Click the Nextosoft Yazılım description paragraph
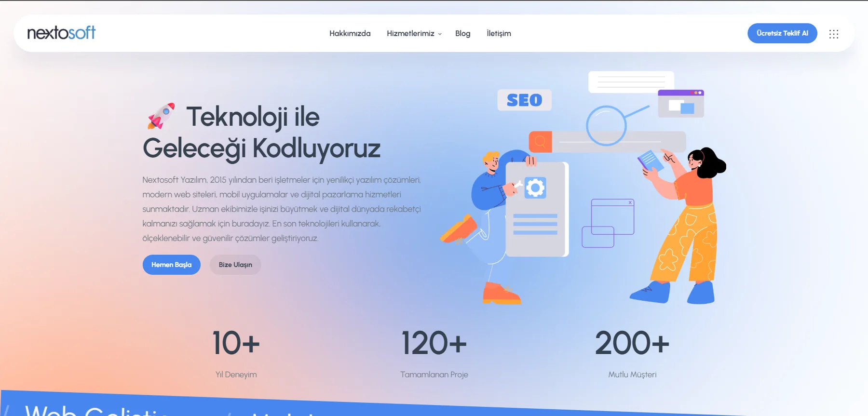This screenshot has height=416, width=868. coord(282,209)
